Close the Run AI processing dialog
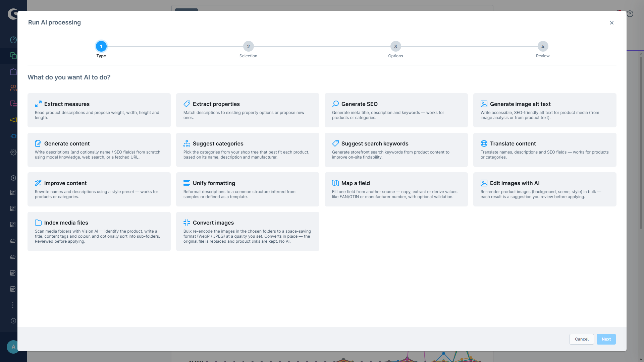This screenshot has height=362, width=644. (612, 23)
